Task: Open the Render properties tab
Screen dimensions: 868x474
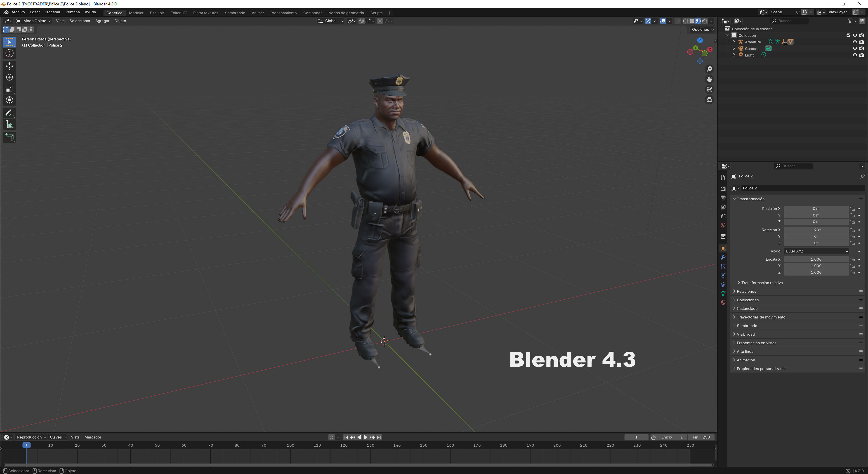Action: pos(723,189)
